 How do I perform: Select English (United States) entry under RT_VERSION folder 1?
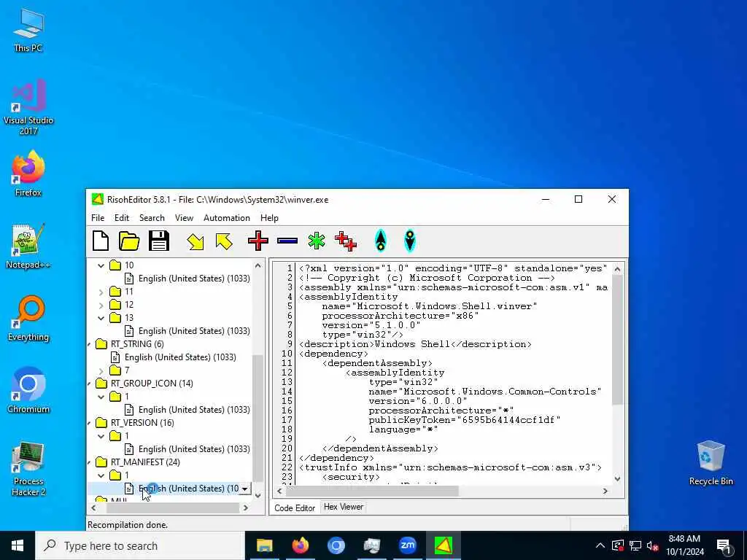(x=194, y=449)
